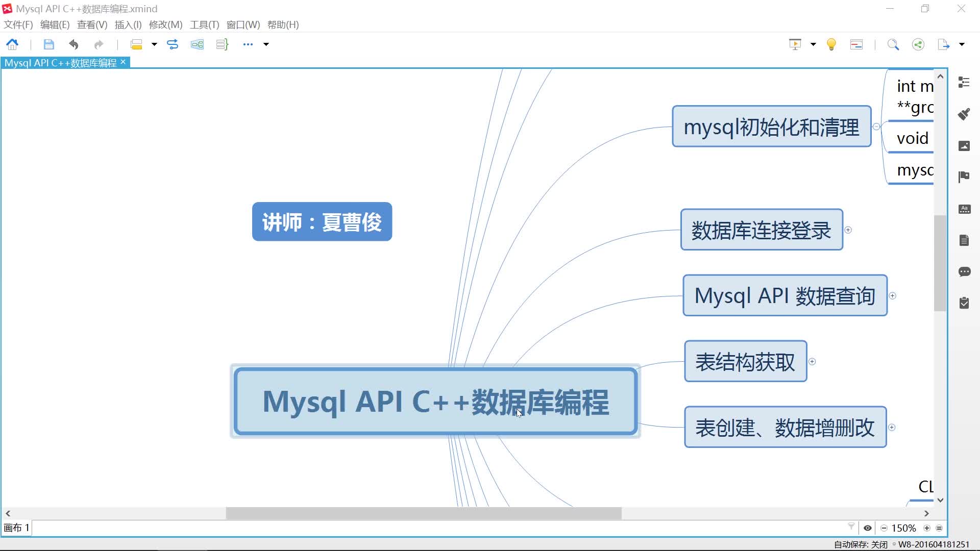980x551 pixels.
Task: Open the 帮助(H) menu
Action: pos(283,24)
